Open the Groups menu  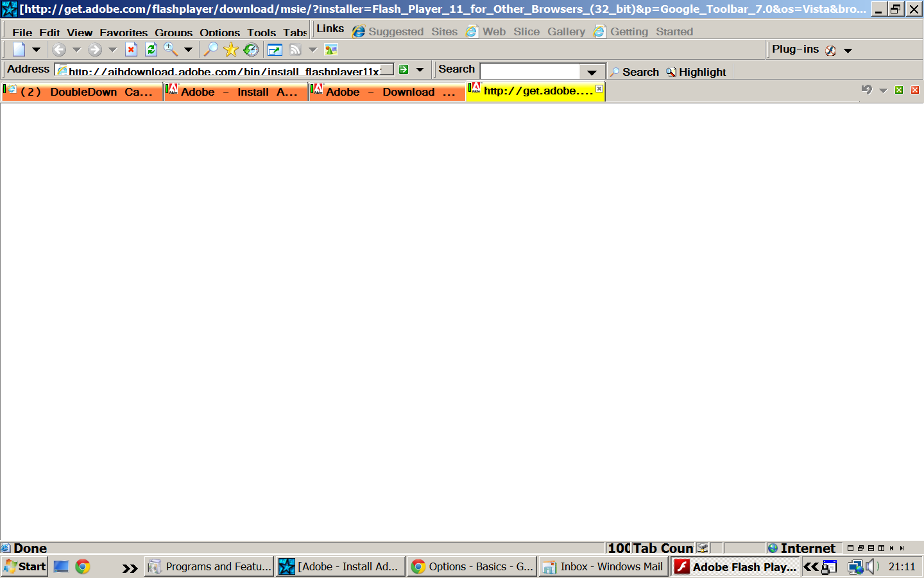tap(173, 32)
